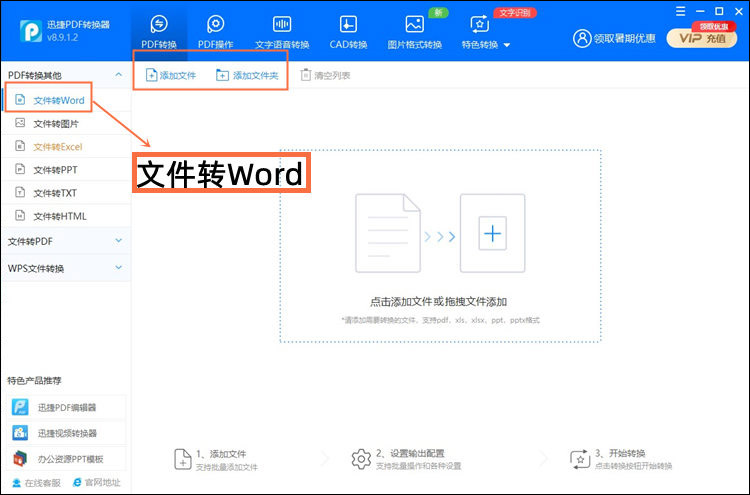Click 办公资源PPT模板 product icon
Image resolution: width=750 pixels, height=495 pixels.
[20, 459]
